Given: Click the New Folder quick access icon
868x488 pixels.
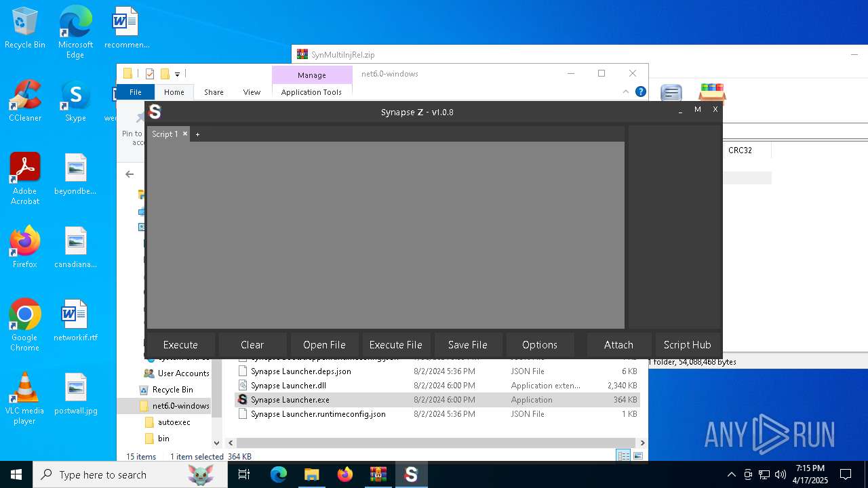Looking at the screenshot, I should point(164,74).
